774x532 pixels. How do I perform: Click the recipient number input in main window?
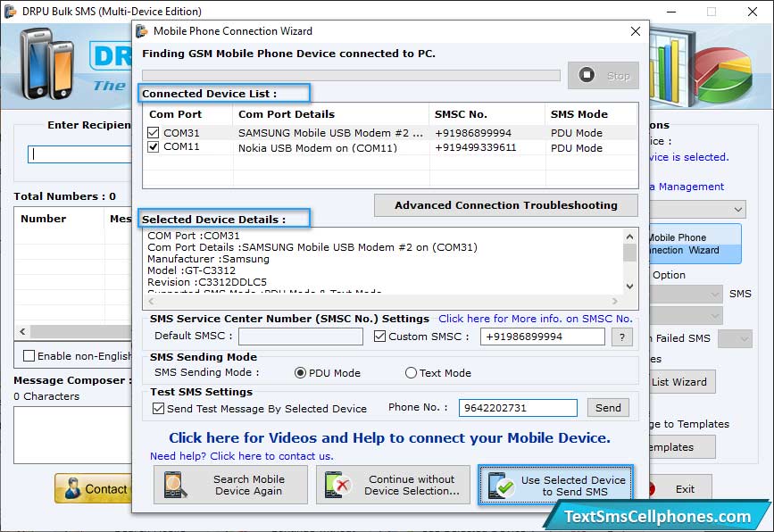[x=79, y=154]
